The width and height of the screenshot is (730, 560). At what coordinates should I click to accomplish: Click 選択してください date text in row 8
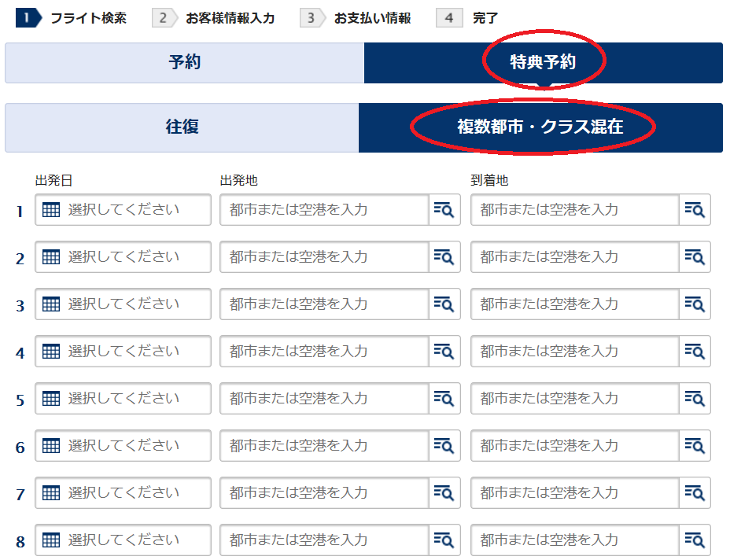124,540
